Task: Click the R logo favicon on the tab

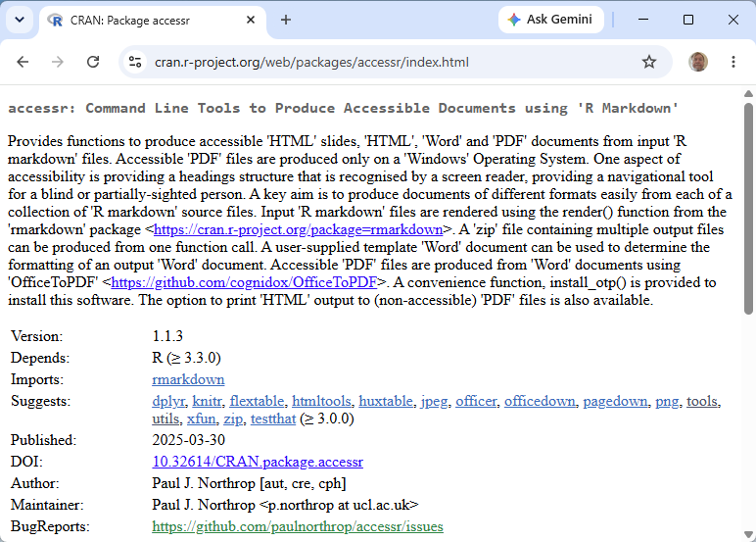Action: (56, 21)
